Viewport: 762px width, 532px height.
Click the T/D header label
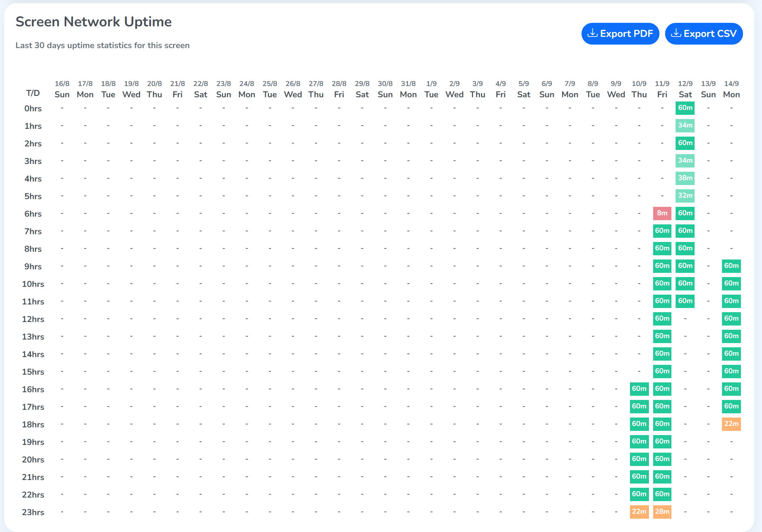(x=33, y=93)
